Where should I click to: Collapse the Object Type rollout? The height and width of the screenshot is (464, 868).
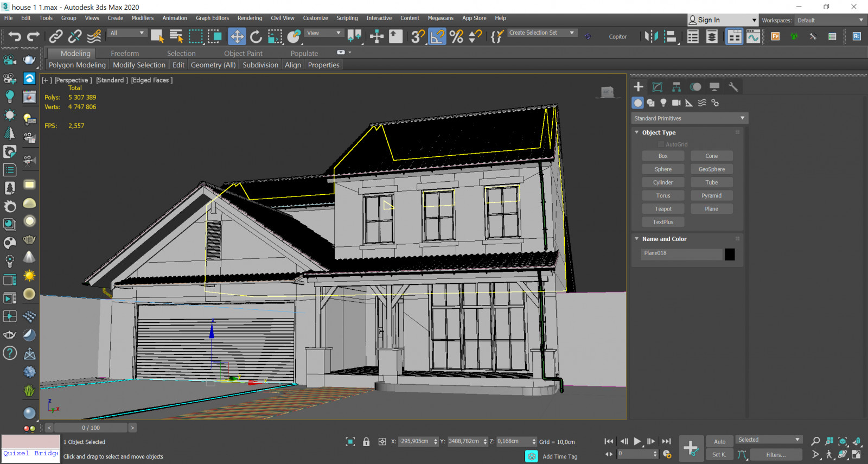659,132
